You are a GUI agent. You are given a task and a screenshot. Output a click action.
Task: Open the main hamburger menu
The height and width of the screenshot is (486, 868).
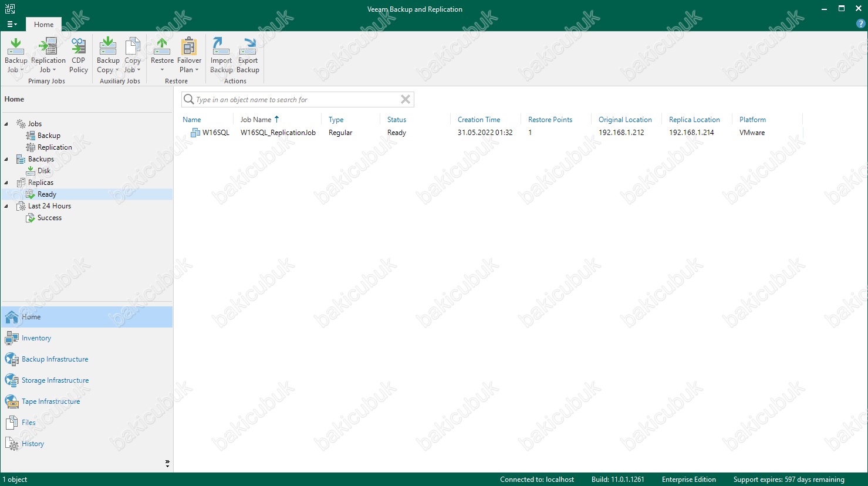[12, 25]
